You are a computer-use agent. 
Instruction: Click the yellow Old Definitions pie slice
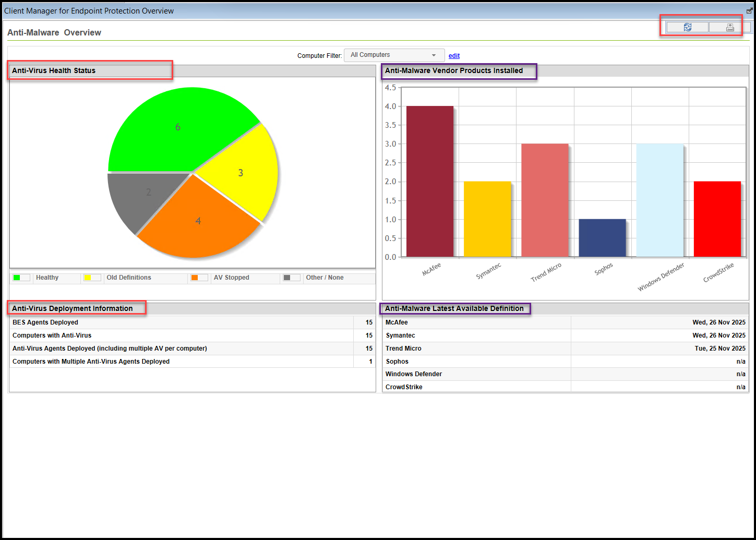click(x=241, y=173)
